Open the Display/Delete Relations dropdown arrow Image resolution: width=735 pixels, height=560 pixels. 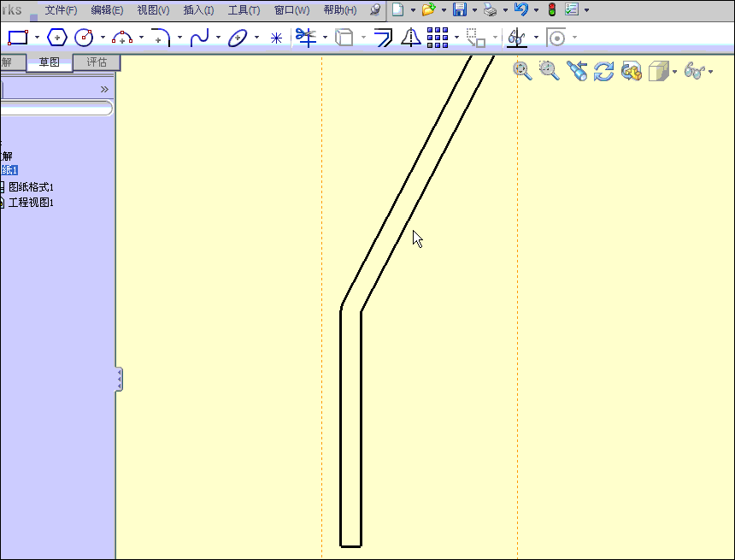click(x=536, y=38)
